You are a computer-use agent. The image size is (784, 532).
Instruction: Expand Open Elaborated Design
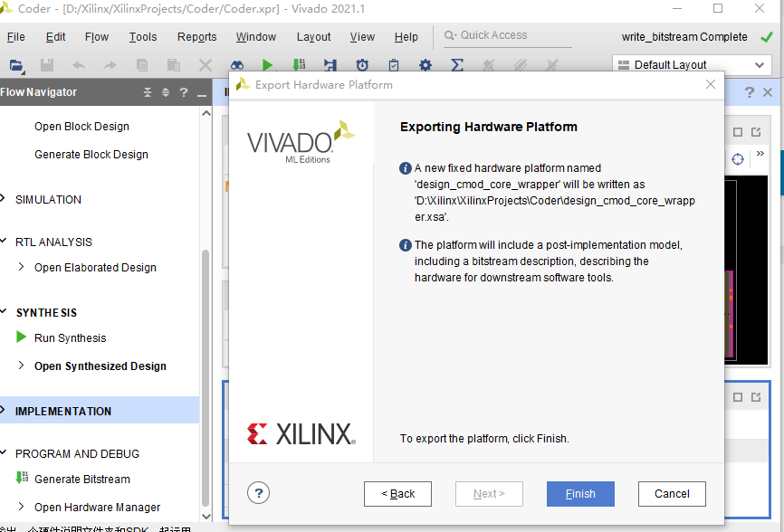pyautogui.click(x=21, y=267)
